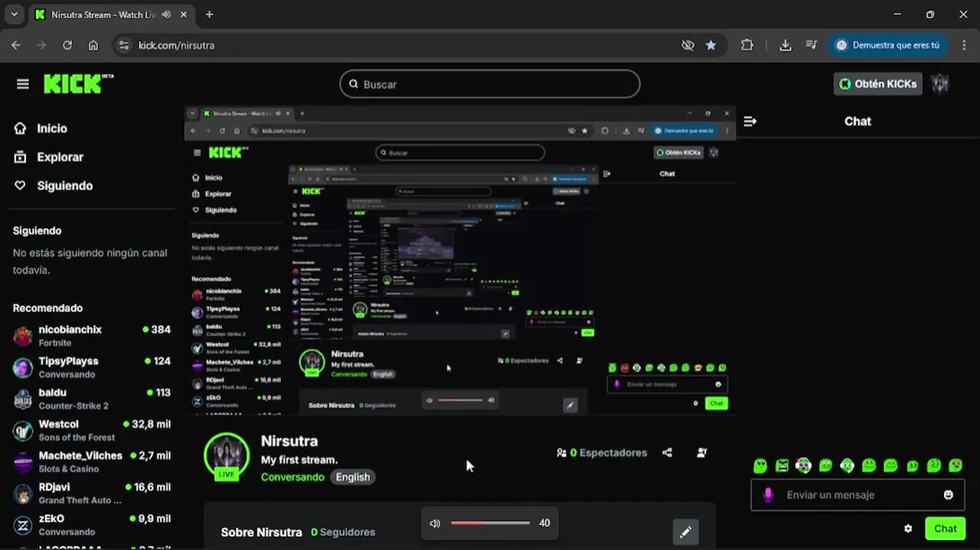Screen dimensions: 980x550
Task: Click the Westcol avatar
Action: pyautogui.click(x=23, y=430)
